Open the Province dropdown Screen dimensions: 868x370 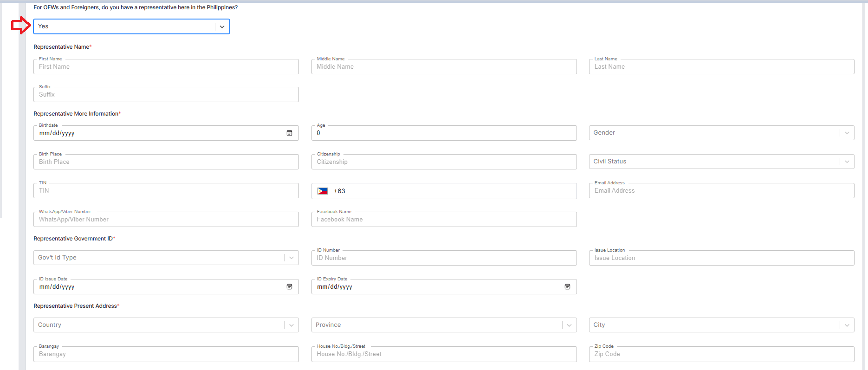(444, 325)
